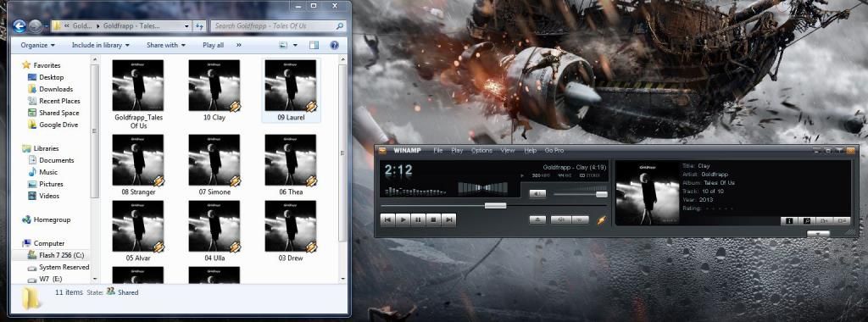Show more toolbar commands chevron

[x=238, y=45]
